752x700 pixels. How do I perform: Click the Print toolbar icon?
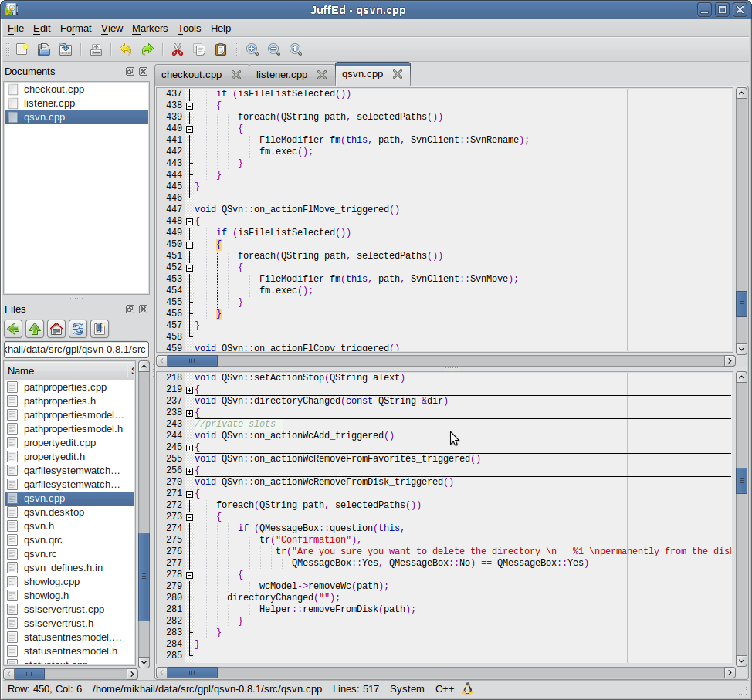click(x=96, y=49)
